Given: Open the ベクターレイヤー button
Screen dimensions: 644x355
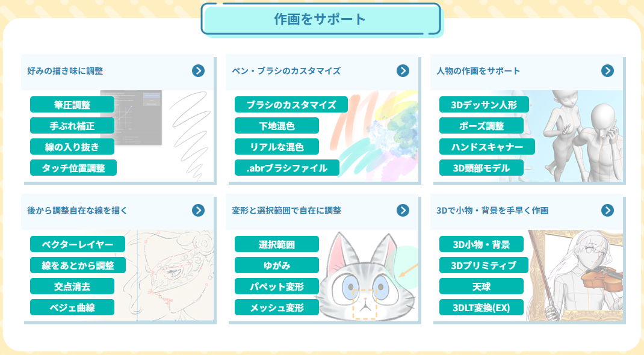Looking at the screenshot, I should [78, 244].
